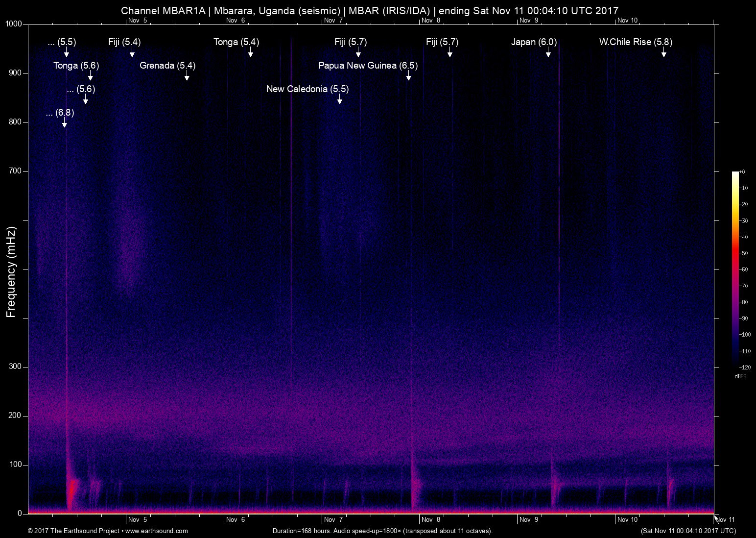Click the Papua New Guinea (6.5) marker
Image resolution: width=756 pixels, height=538 pixels.
point(409,77)
